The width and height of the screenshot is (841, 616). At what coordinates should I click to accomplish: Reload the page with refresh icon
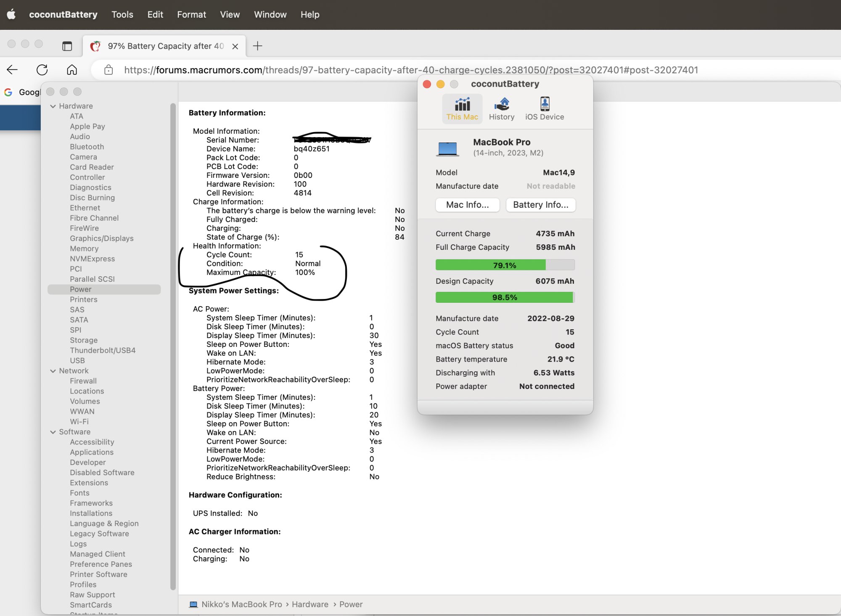[x=42, y=70]
